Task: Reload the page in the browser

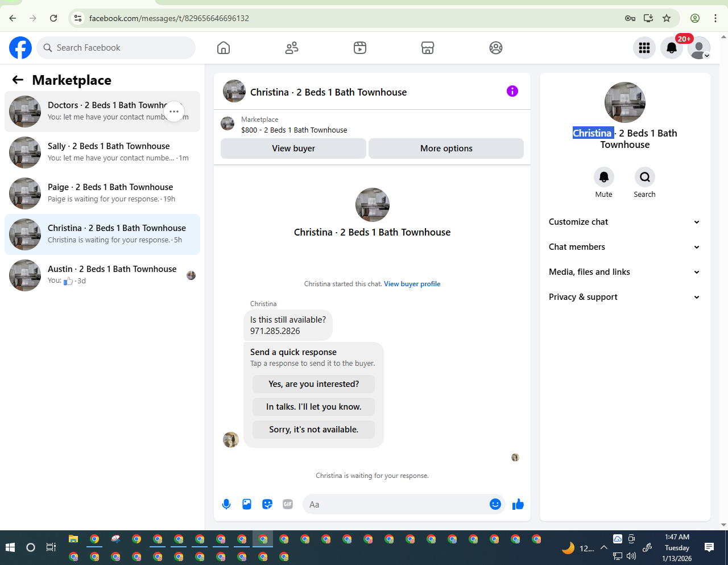Action: point(53,18)
